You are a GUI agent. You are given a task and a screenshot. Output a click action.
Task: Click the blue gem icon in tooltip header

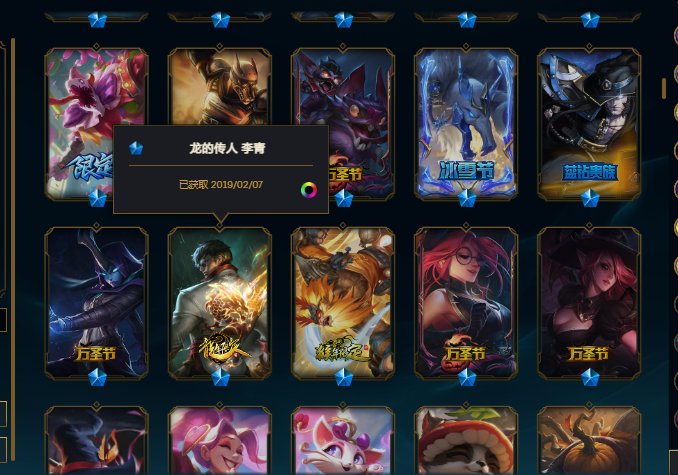136,148
